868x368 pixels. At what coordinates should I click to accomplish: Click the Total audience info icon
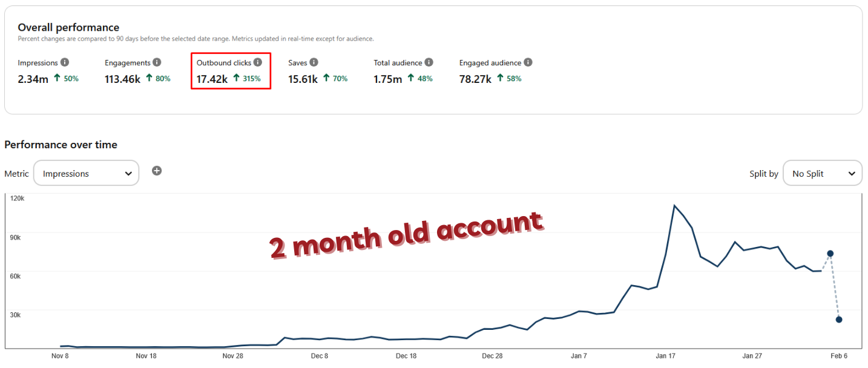point(429,62)
